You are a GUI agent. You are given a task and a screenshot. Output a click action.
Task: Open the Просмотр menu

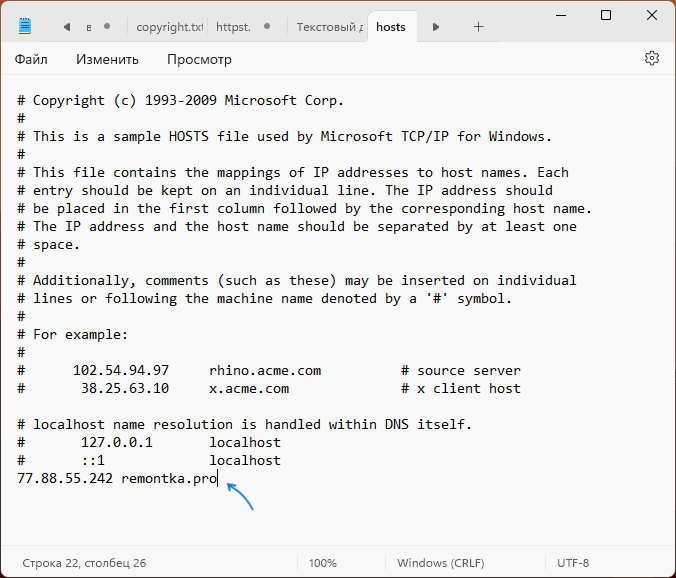click(199, 59)
